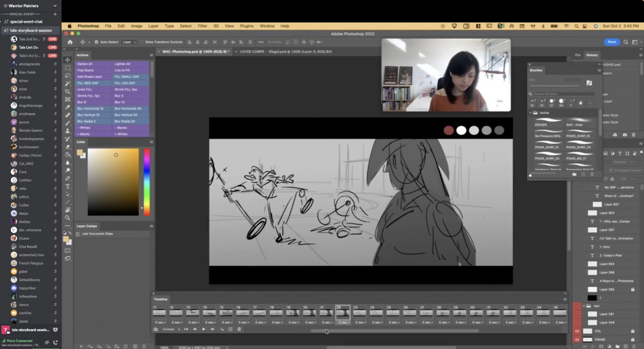Screen dimensions: 644x349
Task: Switch to LAYER COMPS document tab
Action: (x=285, y=52)
